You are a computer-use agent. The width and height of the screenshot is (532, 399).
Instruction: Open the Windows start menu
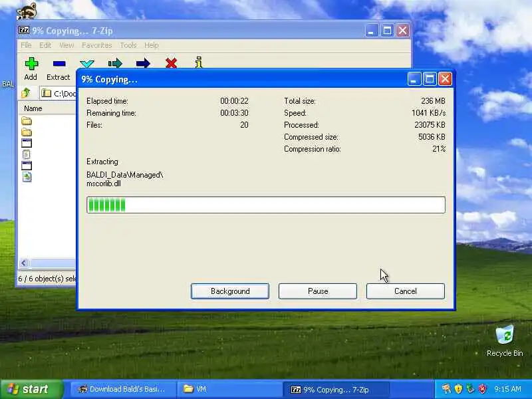(x=31, y=389)
